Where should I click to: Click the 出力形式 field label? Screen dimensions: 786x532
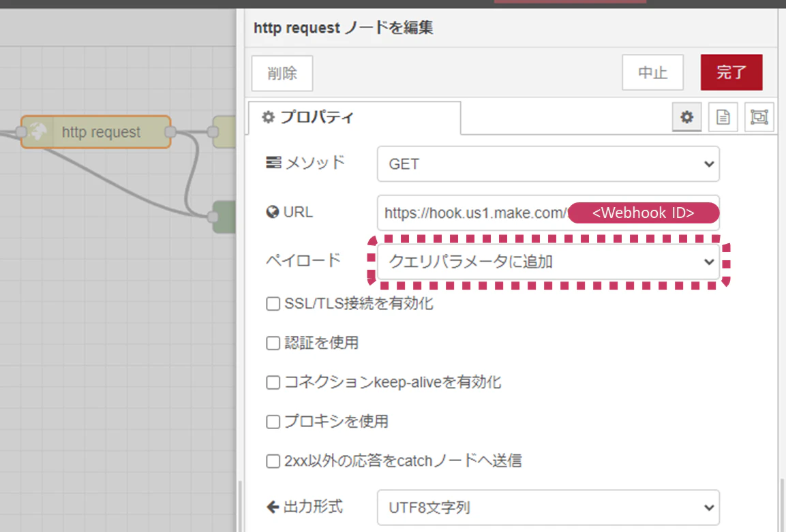[x=305, y=507]
